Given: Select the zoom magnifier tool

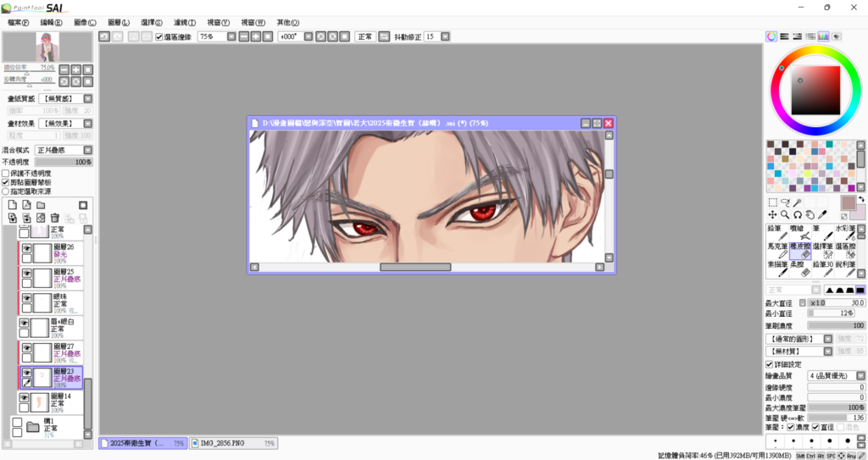Looking at the screenshot, I should 785,215.
